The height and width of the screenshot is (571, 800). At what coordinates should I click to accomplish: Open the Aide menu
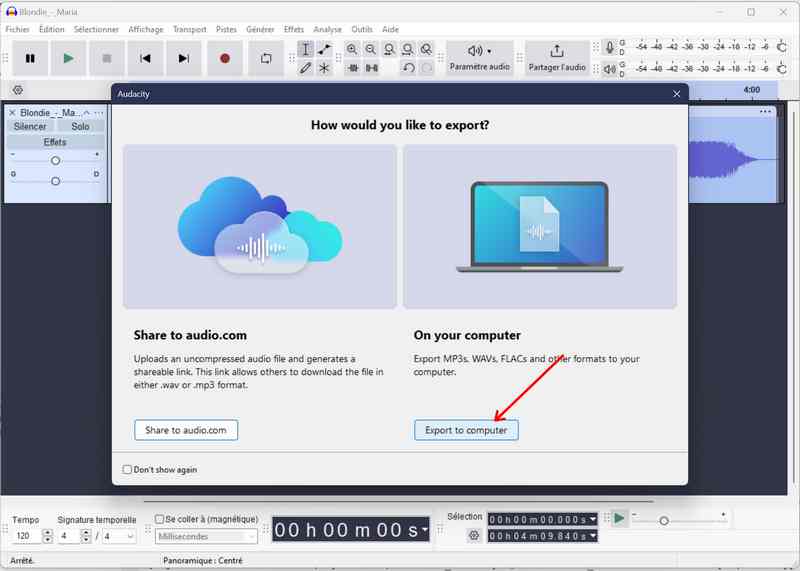pyautogui.click(x=390, y=30)
